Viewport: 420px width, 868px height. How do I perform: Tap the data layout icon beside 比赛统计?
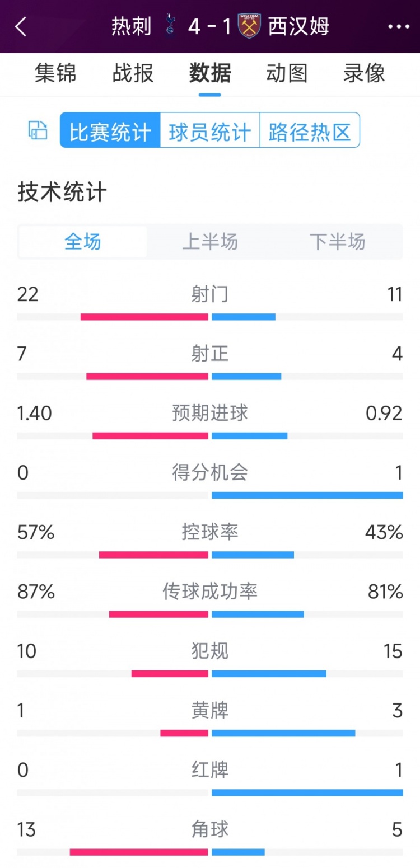(x=38, y=130)
